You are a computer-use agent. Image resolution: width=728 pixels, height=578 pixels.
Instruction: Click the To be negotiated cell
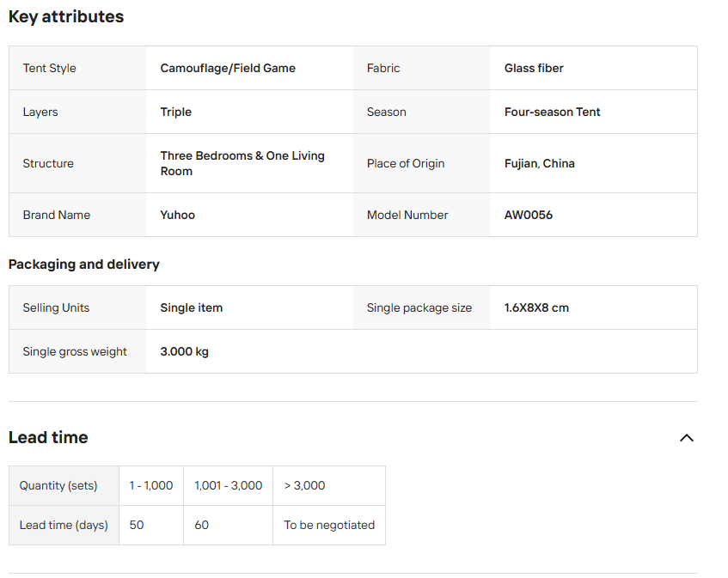click(329, 526)
